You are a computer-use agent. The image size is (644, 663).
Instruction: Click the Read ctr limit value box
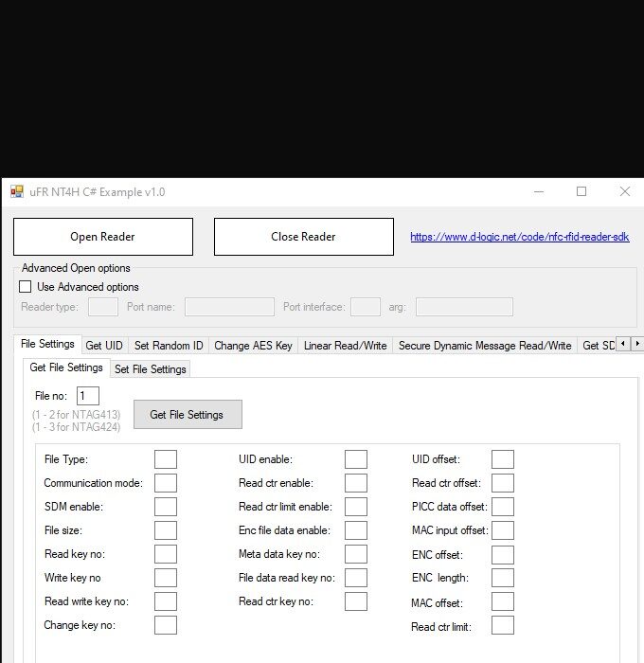tap(503, 625)
